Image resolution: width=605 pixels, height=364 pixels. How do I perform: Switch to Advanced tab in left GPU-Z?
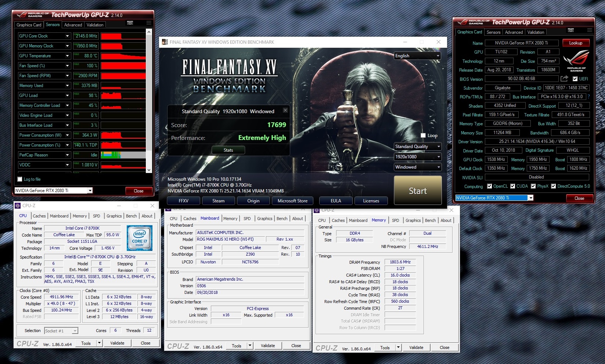[73, 25]
